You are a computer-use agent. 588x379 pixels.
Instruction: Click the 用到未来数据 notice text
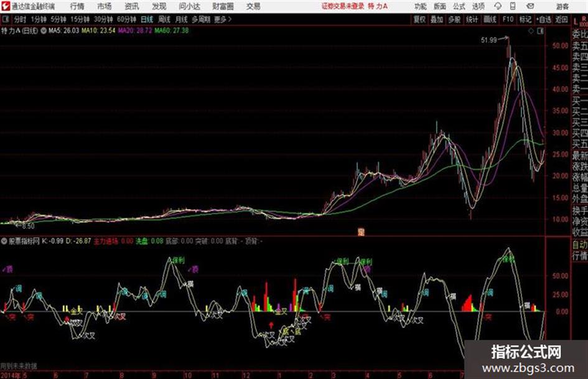19,366
